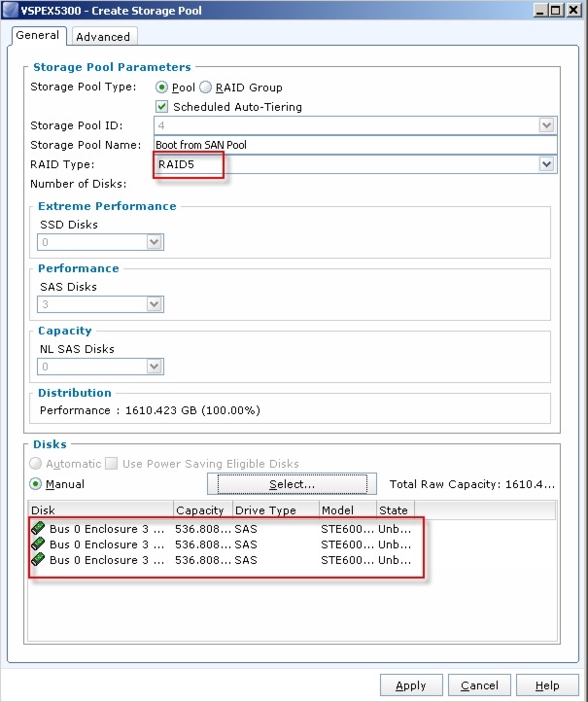Toggle Scheduled Auto-Tiering checkbox
Screen dimensions: 588x702
pyautogui.click(x=161, y=107)
